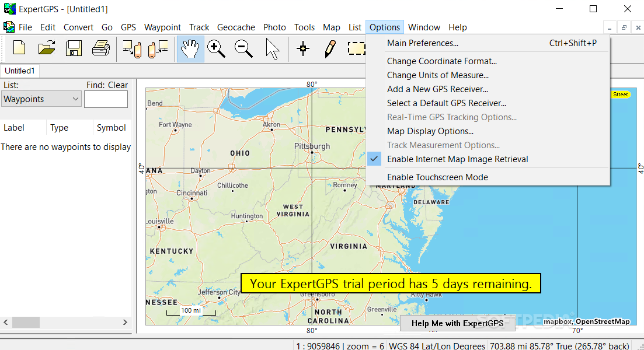
Task: Click the Help Me with ExpertGPS button
Action: (x=458, y=323)
